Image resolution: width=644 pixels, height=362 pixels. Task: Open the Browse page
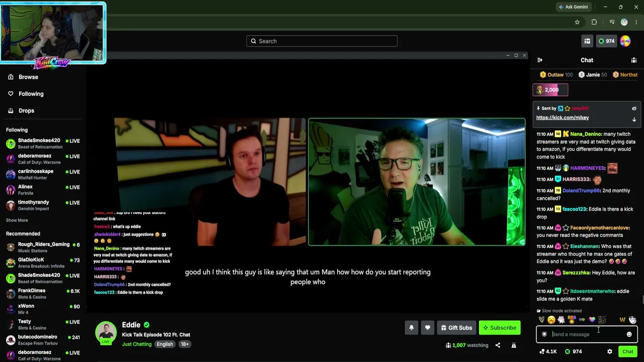28,77
